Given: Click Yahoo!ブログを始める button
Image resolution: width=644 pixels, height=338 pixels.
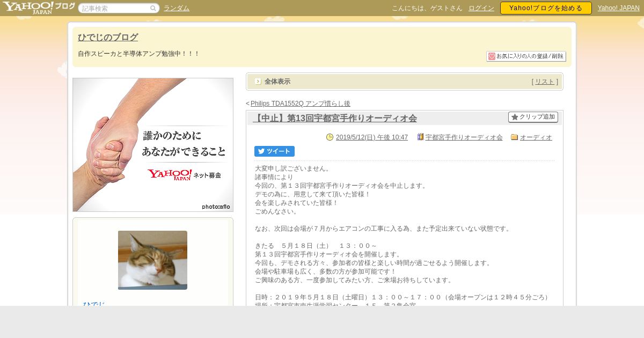Looking at the screenshot, I should [546, 8].
